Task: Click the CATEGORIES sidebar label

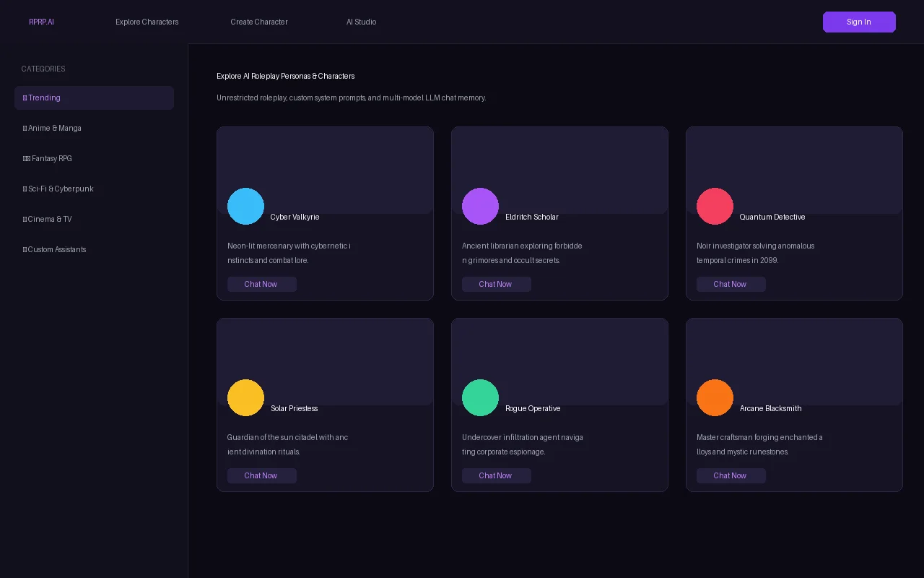Action: (43, 69)
